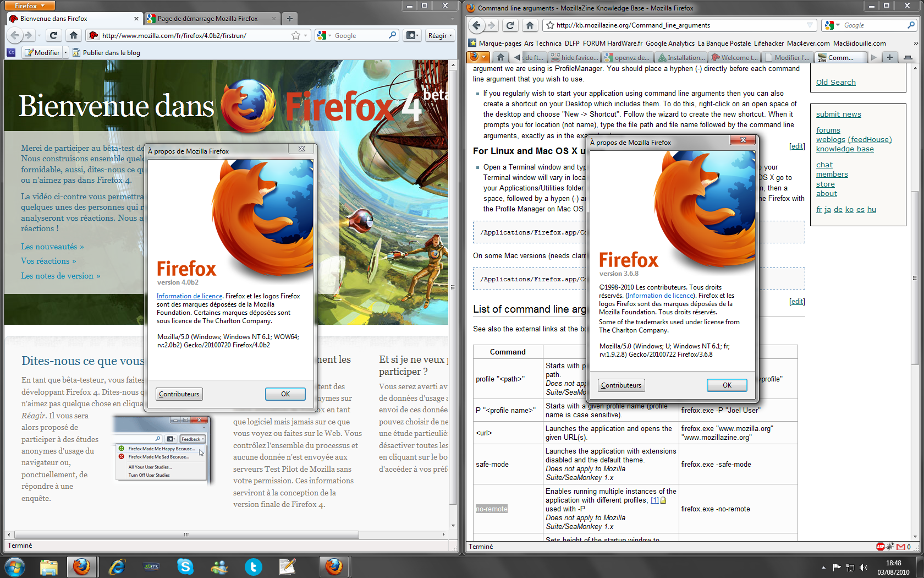The image size is (924, 578).
Task: Open Windows Explorer from the taskbar
Action: [x=48, y=566]
